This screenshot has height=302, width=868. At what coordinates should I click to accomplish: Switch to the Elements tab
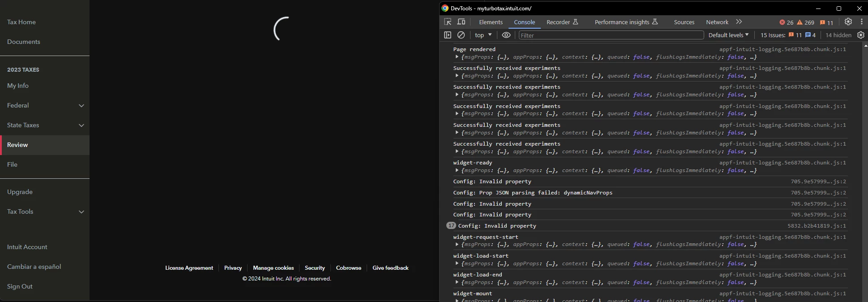click(491, 22)
